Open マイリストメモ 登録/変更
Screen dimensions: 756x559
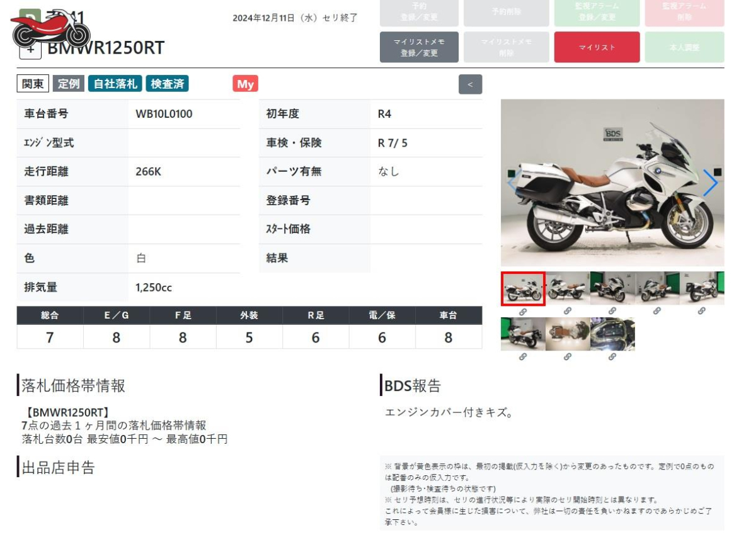tap(420, 47)
